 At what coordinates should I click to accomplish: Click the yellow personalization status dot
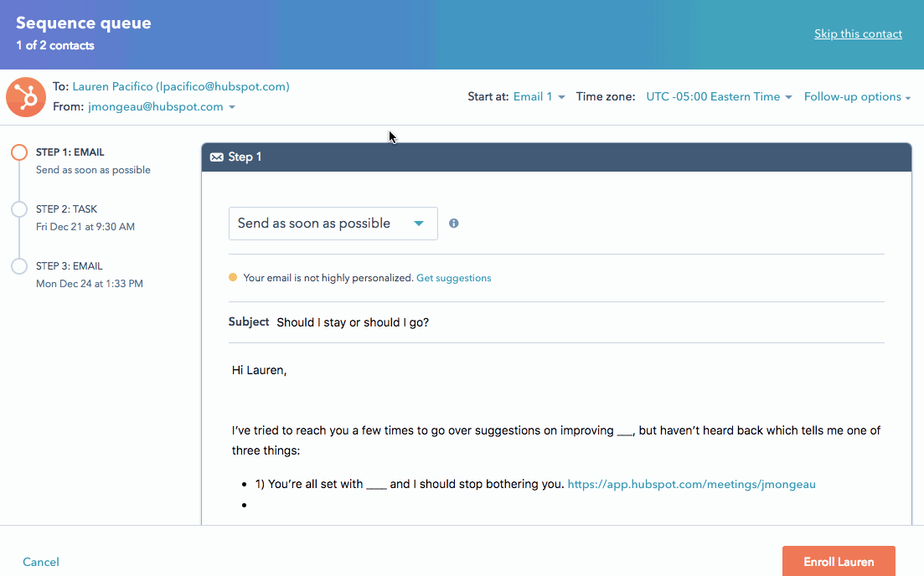point(233,277)
